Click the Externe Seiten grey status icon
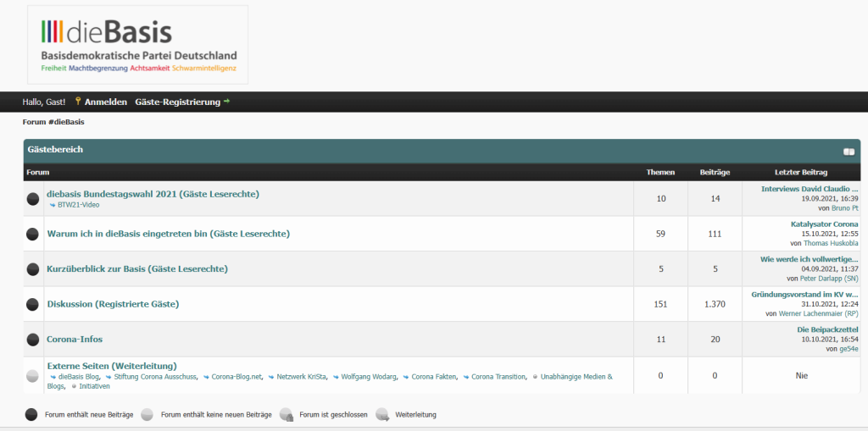 click(33, 375)
